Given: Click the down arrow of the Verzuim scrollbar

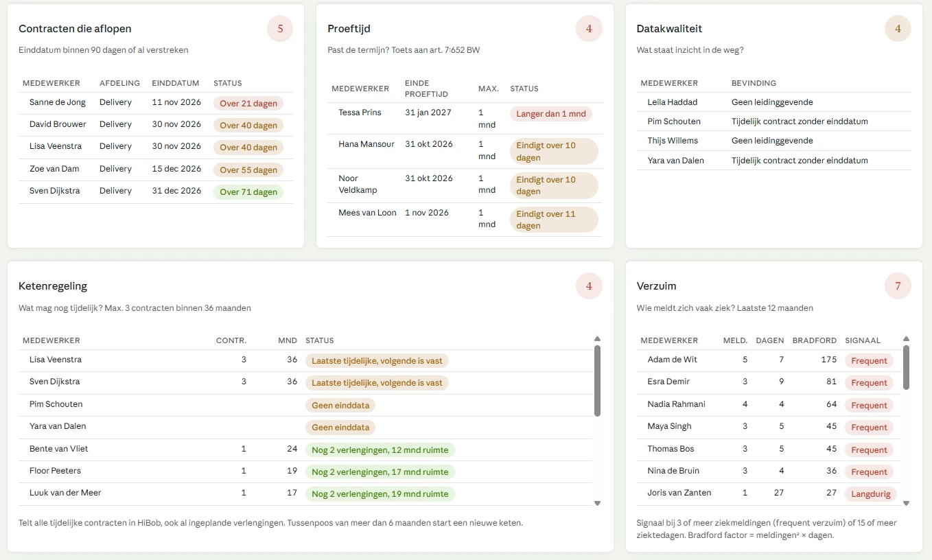Looking at the screenshot, I should click(906, 503).
